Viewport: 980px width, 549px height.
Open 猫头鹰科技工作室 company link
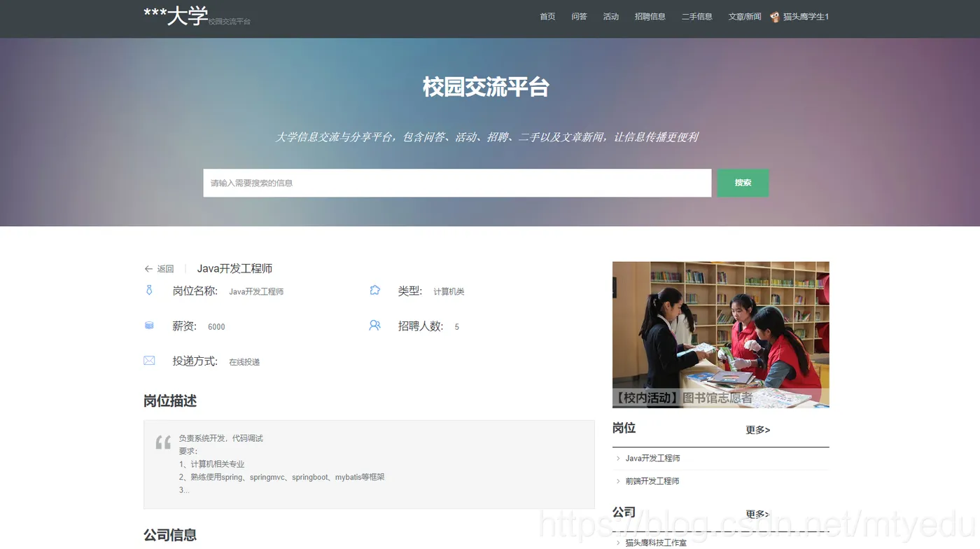point(656,543)
